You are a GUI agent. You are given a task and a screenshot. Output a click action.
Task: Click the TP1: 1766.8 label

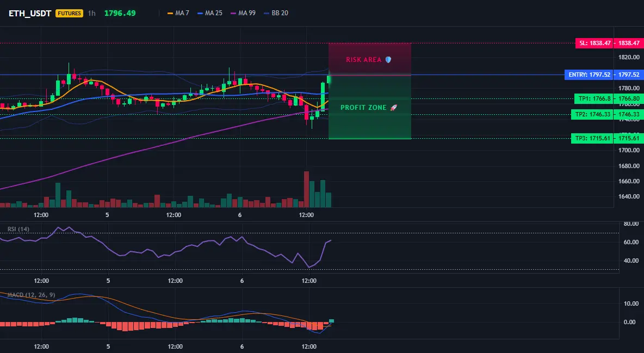coord(594,98)
